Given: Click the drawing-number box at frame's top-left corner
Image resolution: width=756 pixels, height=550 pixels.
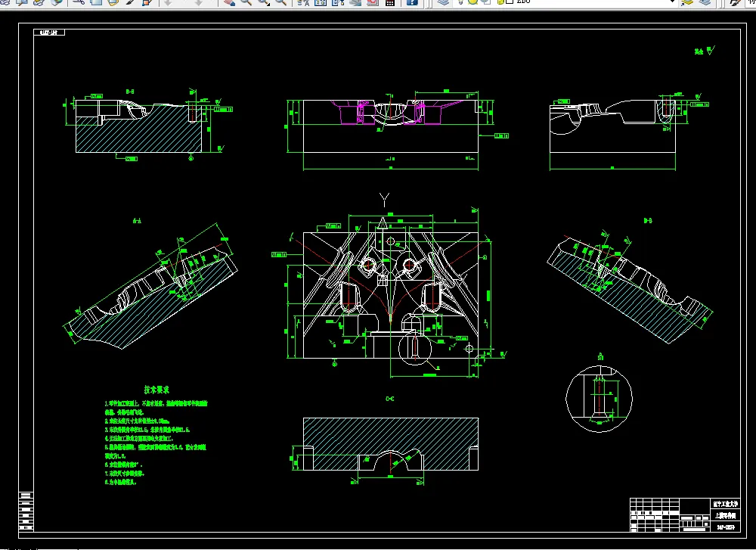Looking at the screenshot, I should coord(48,33).
